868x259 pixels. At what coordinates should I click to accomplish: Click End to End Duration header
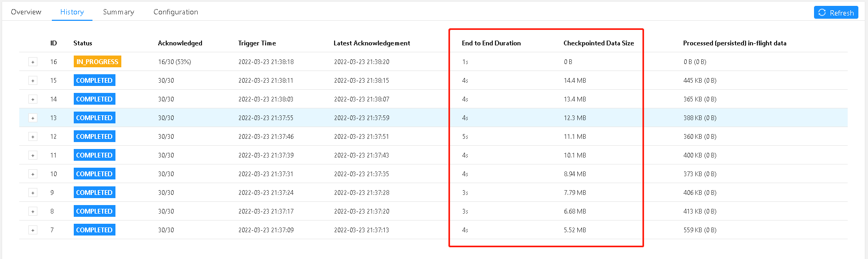pos(491,43)
